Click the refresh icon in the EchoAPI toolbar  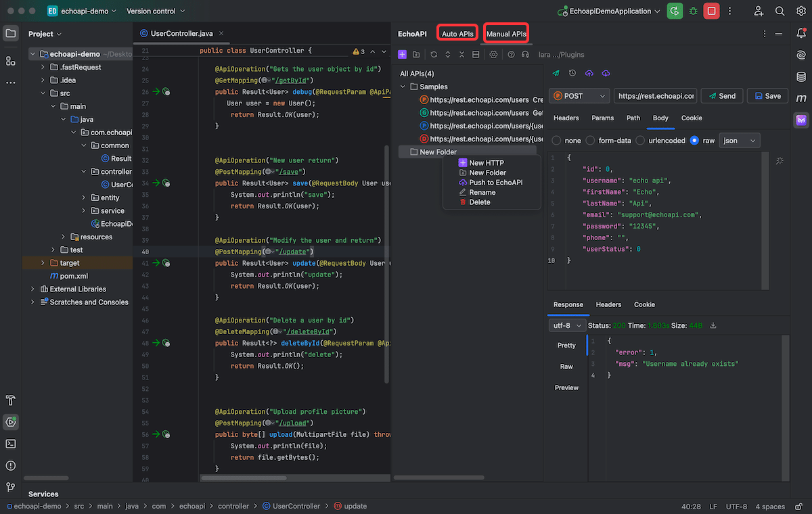click(434, 54)
